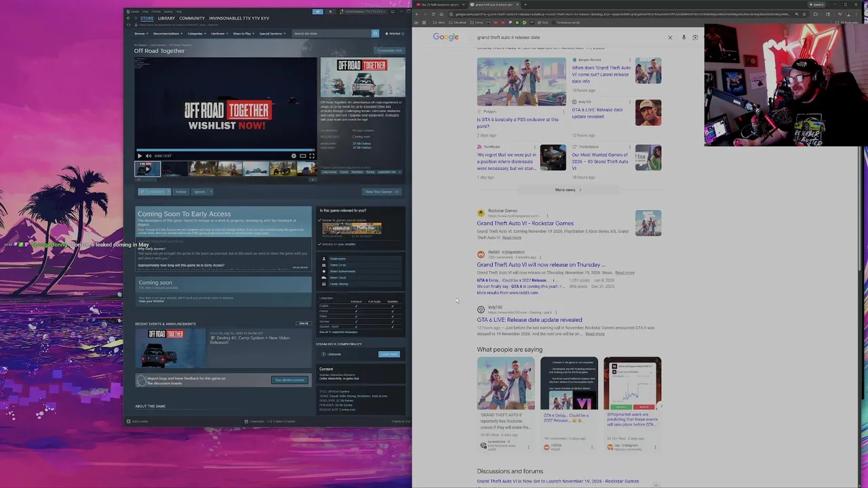Expand the Ways to Play dropdown

click(243, 33)
